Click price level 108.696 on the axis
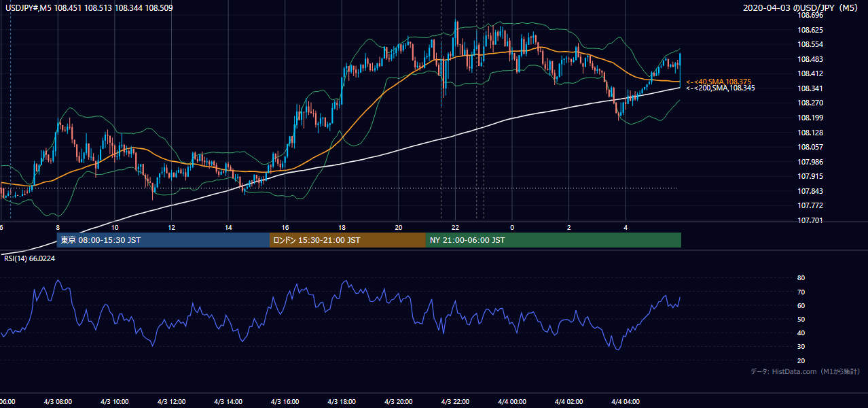This screenshot has width=868, height=408. pos(810,15)
